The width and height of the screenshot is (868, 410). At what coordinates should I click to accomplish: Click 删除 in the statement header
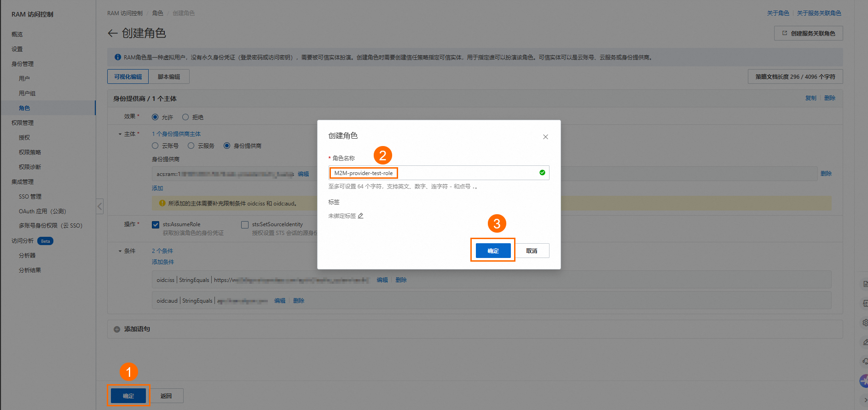coord(830,98)
